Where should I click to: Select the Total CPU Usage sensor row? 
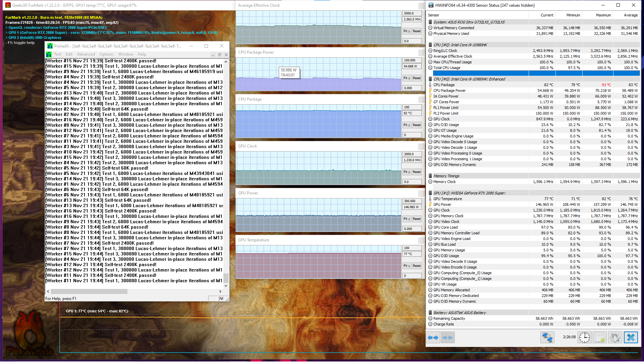pos(533,68)
